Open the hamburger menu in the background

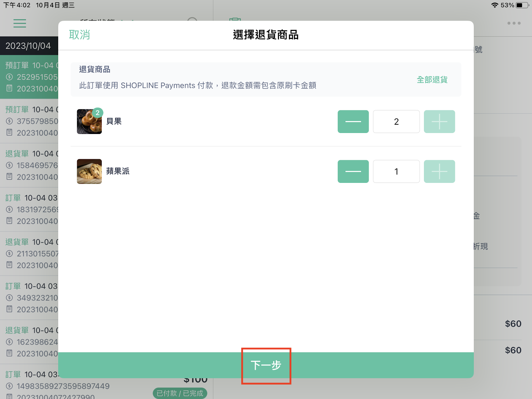(x=20, y=23)
